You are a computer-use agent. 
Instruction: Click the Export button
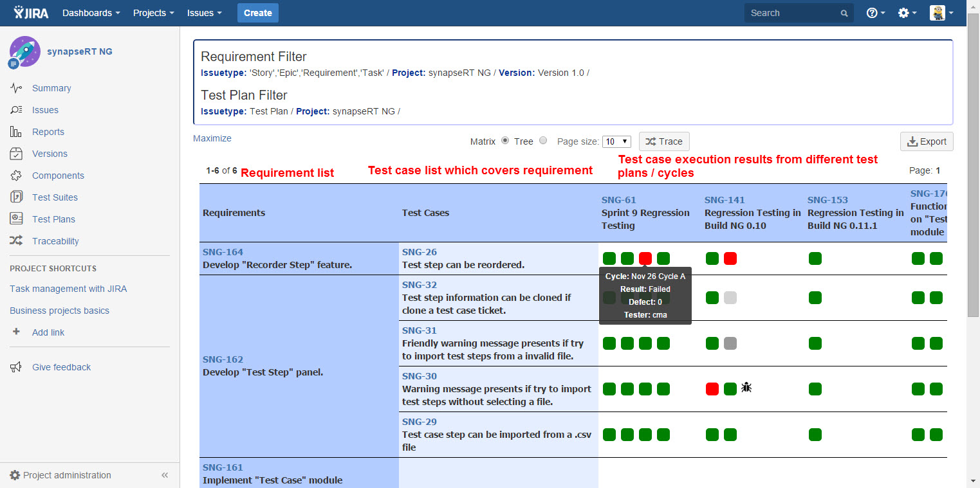(927, 141)
